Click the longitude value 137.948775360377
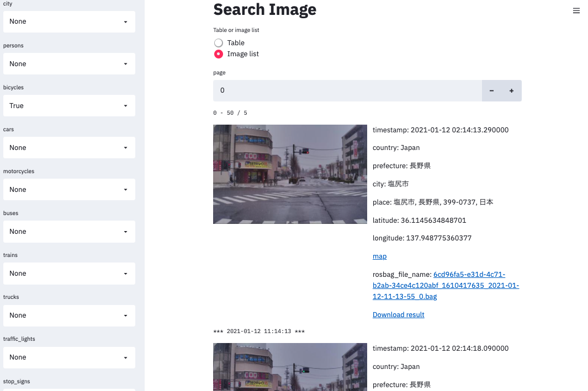 439,238
